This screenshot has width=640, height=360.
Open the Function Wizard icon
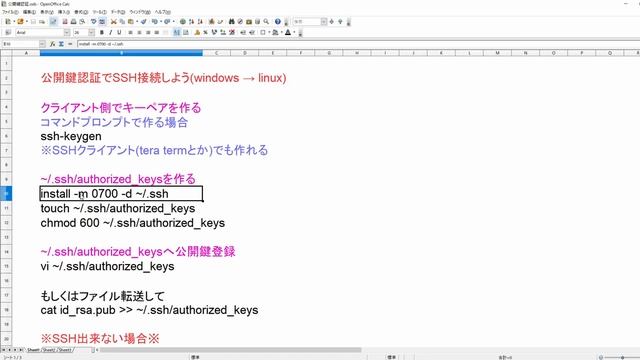pyautogui.click(x=53, y=44)
